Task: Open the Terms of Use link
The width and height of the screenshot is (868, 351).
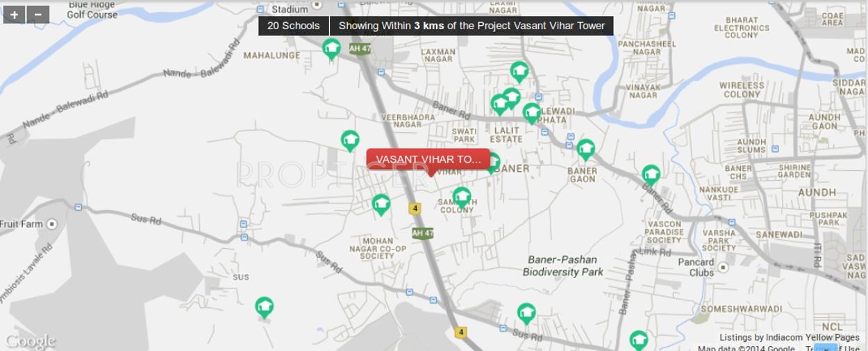Action: (833, 349)
